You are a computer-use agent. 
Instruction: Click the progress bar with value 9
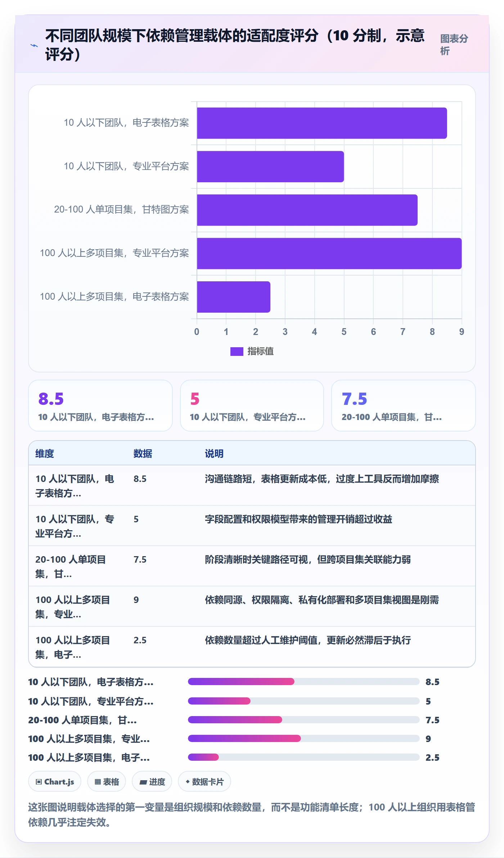point(304,738)
